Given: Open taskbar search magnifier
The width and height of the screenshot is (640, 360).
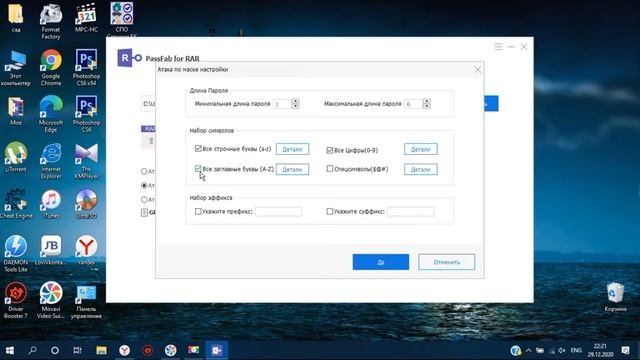Looking at the screenshot, I should point(32,350).
